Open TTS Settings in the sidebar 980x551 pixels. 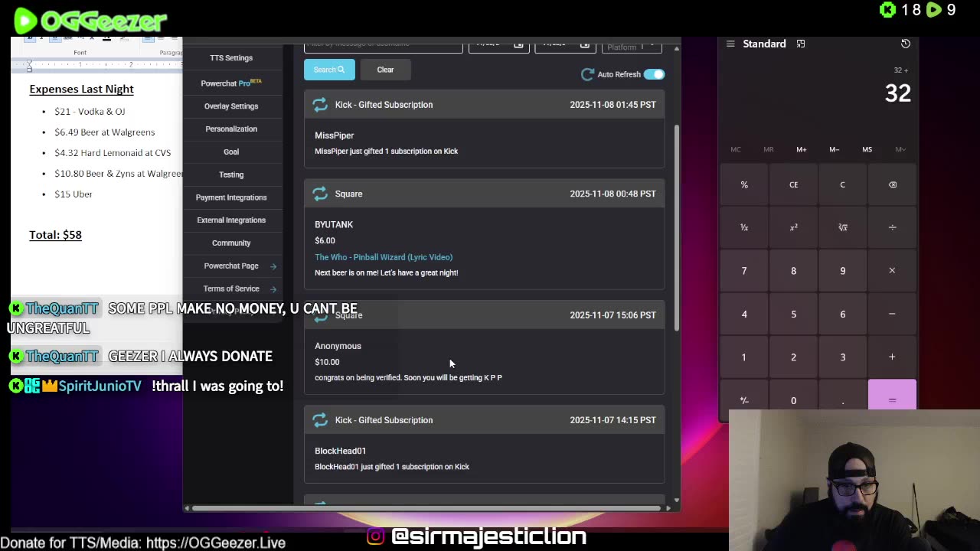pyautogui.click(x=231, y=57)
